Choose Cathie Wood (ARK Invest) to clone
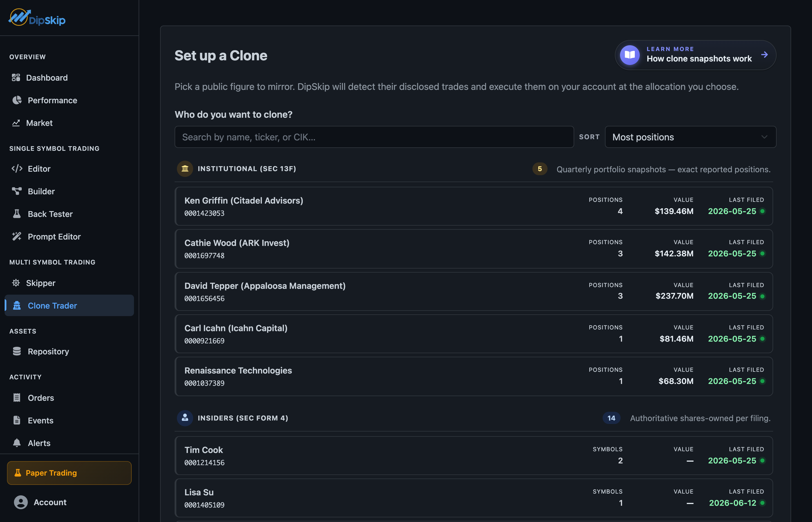Viewport: 812px width, 522px height. pyautogui.click(x=474, y=249)
